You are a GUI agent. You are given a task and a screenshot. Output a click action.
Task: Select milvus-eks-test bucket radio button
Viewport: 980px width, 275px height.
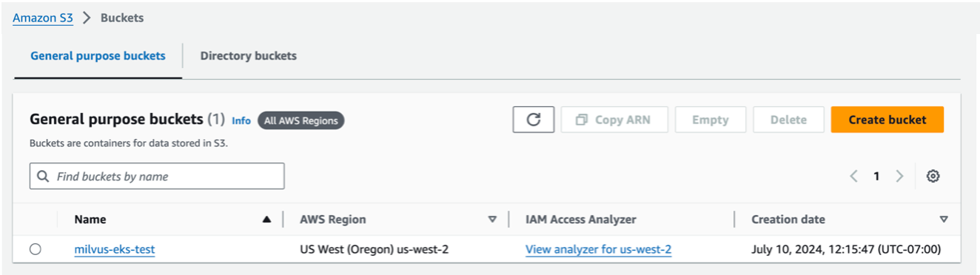coord(36,250)
